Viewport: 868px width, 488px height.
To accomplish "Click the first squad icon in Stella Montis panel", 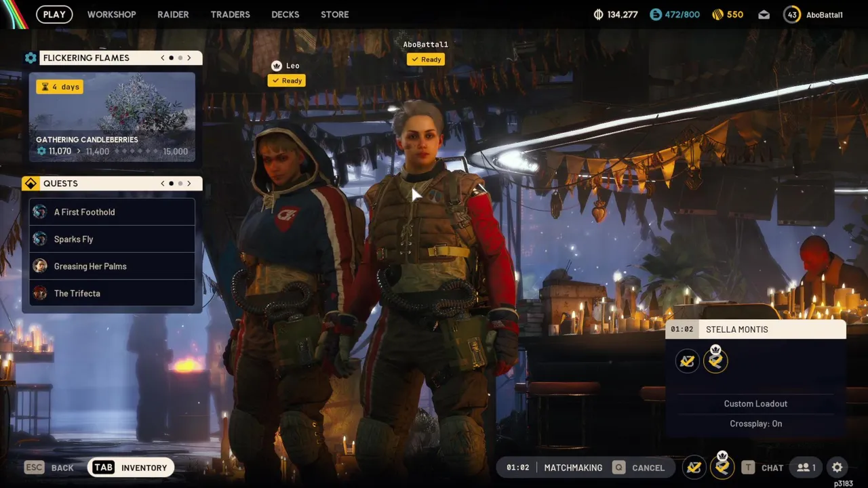I will coord(687,361).
